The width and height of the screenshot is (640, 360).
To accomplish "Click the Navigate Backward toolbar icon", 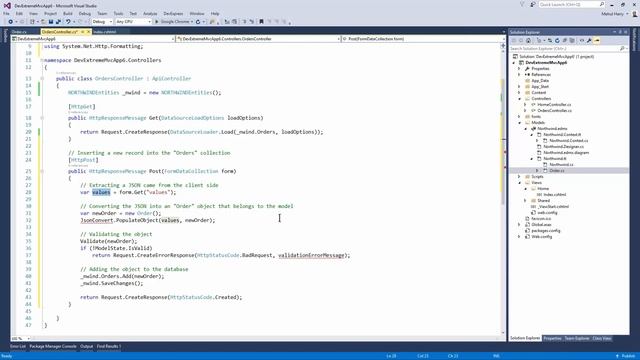I will [11, 22].
